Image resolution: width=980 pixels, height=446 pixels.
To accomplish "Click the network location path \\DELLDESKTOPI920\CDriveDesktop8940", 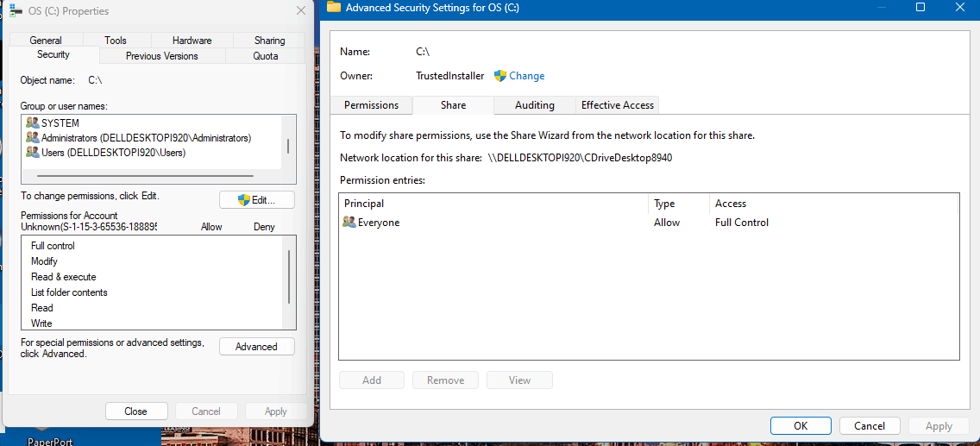I will tap(580, 158).
